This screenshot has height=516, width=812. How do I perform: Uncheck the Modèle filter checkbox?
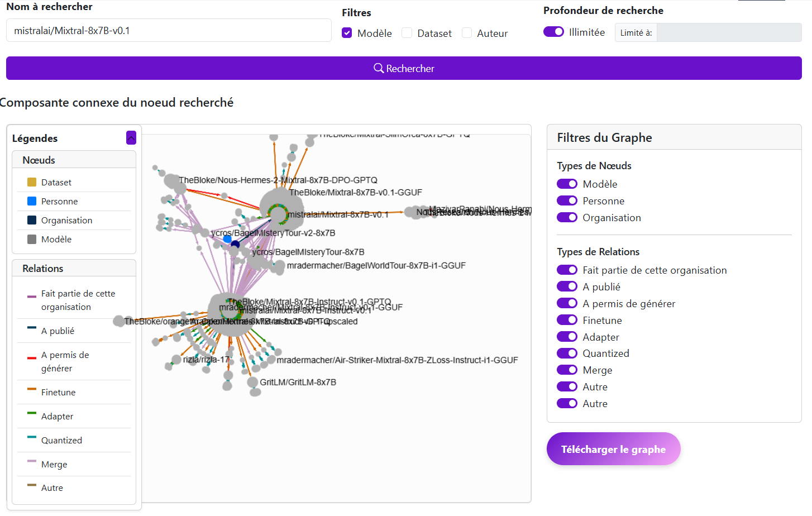click(347, 33)
